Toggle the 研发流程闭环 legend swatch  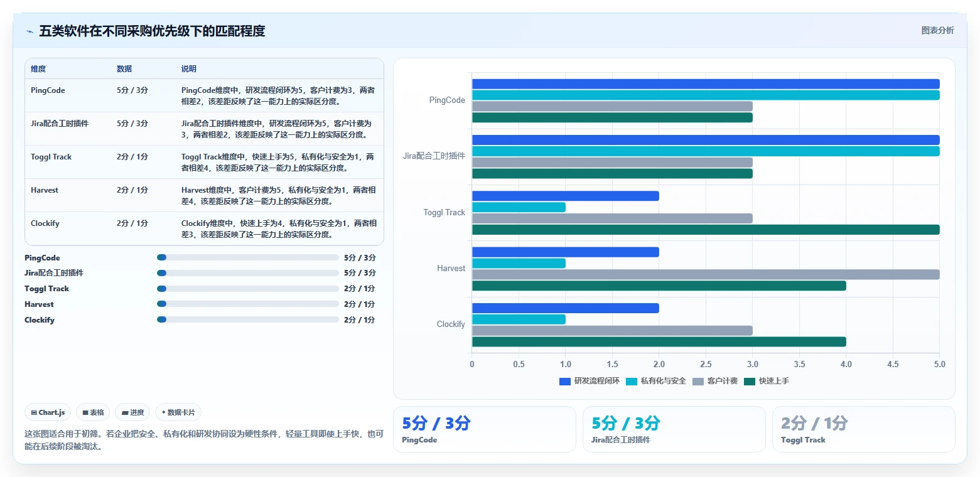click(564, 381)
